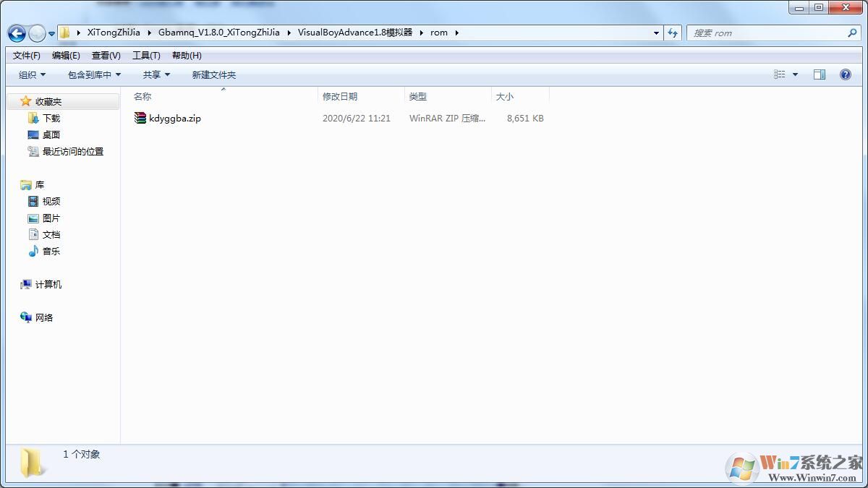This screenshot has width=868, height=488.
Task: Click the 音乐 note icon
Action: (x=33, y=251)
